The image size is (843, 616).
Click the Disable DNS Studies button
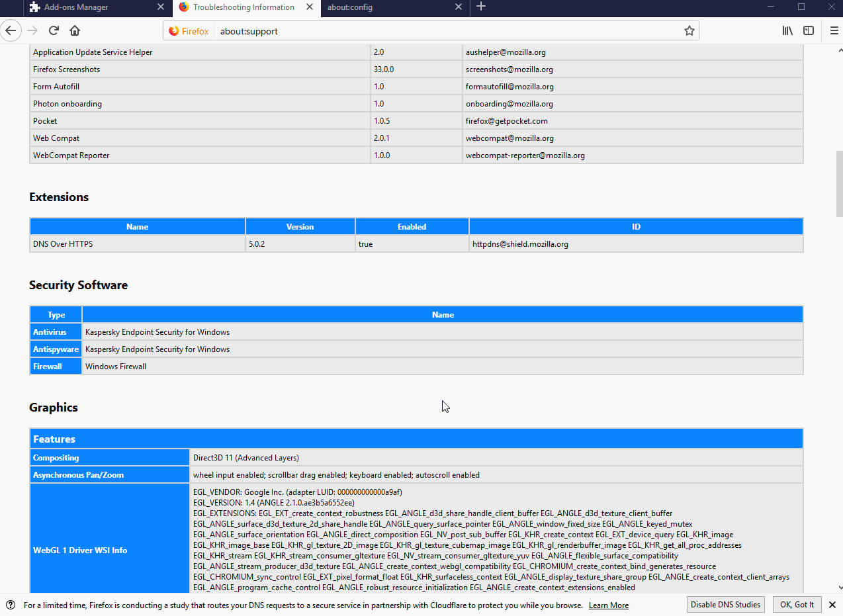[726, 605]
